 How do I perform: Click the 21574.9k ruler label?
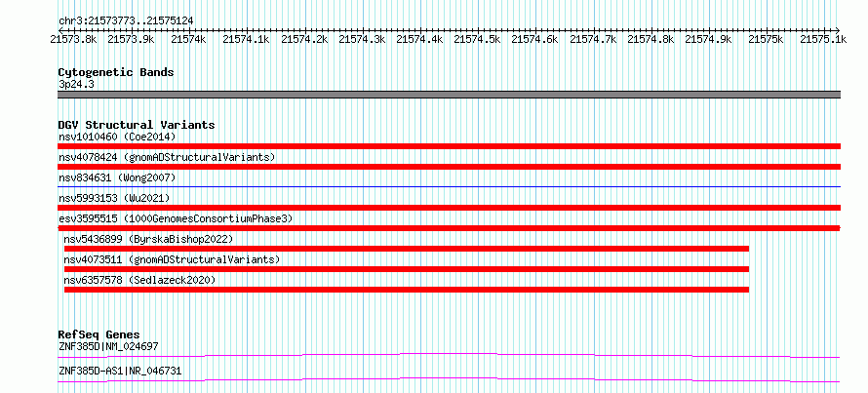(708, 39)
